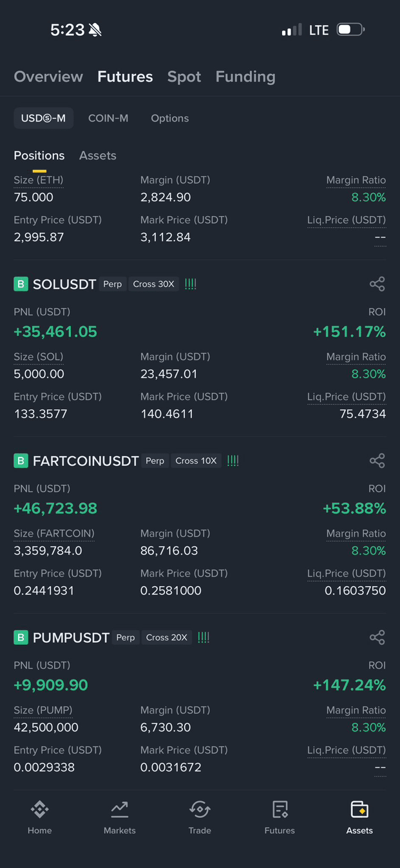Tap the Cross 10X leverage tag
The image size is (400, 868).
pos(196,461)
